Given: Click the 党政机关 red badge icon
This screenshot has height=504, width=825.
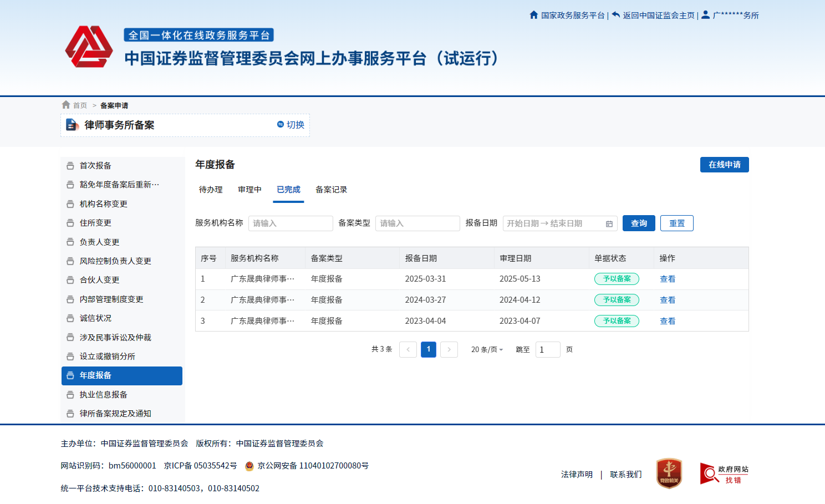Looking at the screenshot, I should tap(669, 474).
